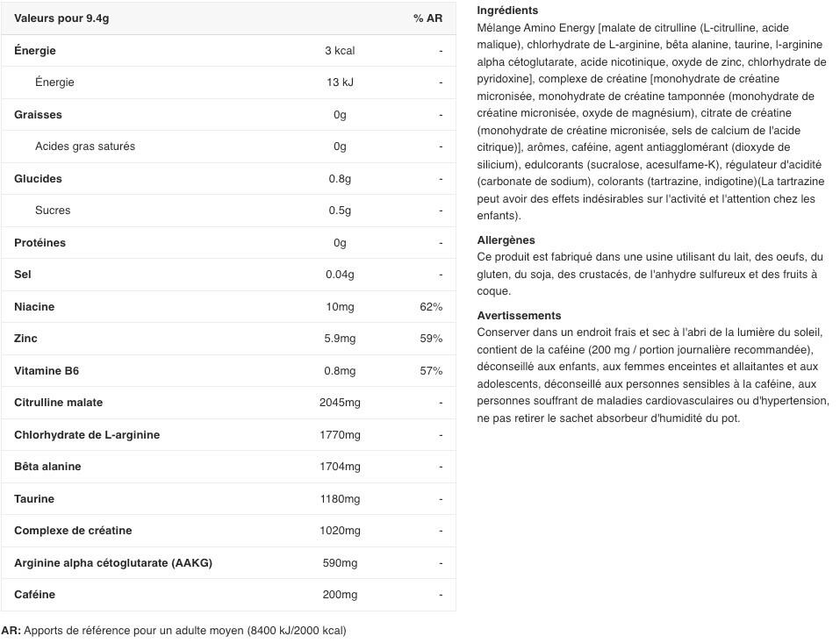The height and width of the screenshot is (643, 840).
Task: Click the "Acides gras saturés" sub-row
Action: (85, 146)
